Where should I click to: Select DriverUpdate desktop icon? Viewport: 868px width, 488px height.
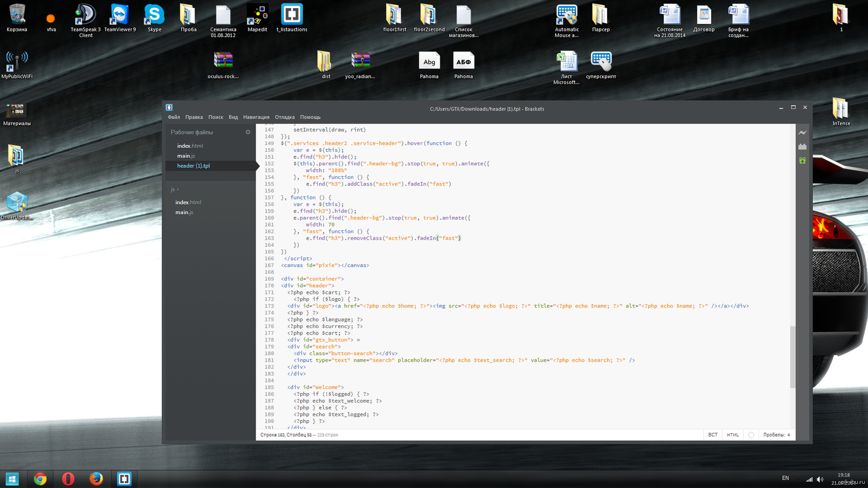(17, 206)
